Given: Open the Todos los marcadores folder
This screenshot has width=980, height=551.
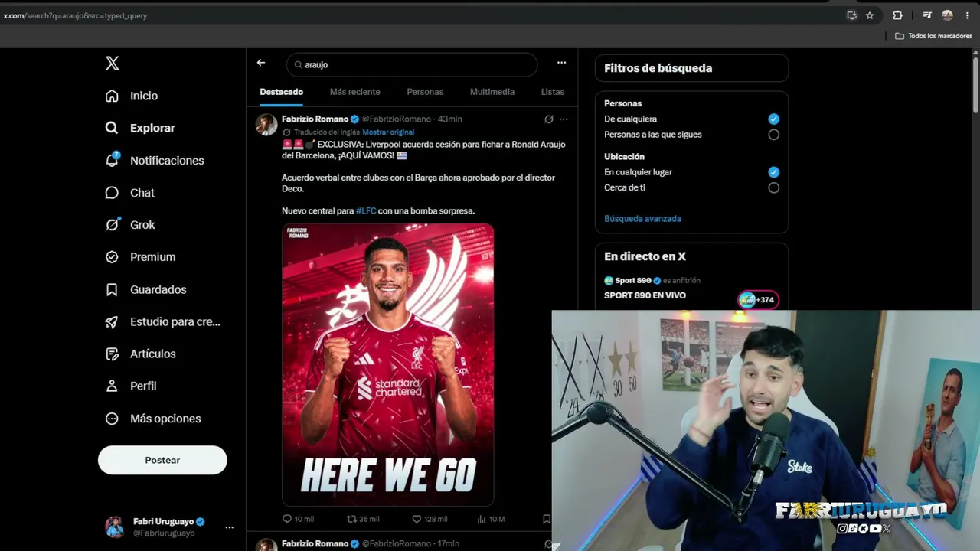Looking at the screenshot, I should [934, 36].
